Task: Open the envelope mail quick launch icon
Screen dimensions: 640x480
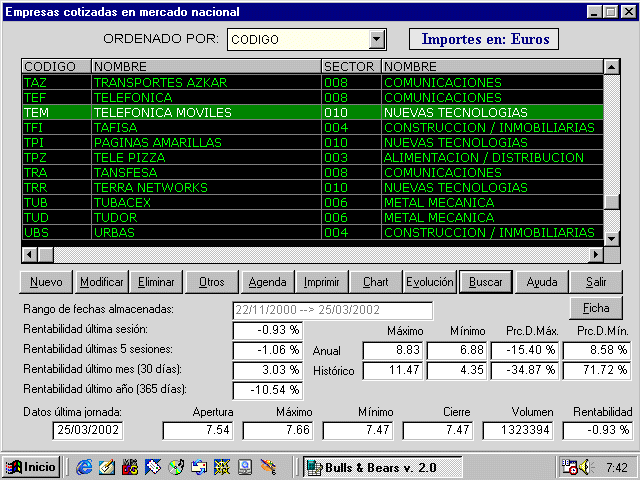Action: click(153, 467)
